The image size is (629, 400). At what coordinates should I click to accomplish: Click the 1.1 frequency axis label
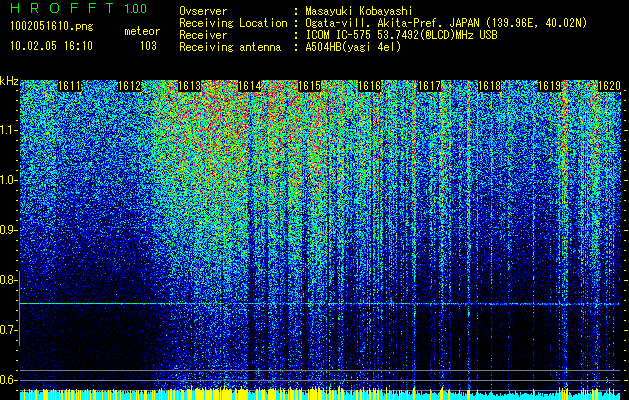pos(9,131)
